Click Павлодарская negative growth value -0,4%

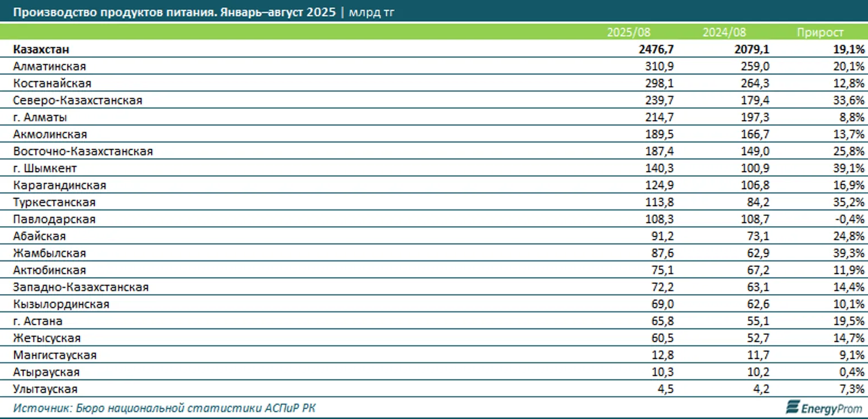tap(849, 219)
